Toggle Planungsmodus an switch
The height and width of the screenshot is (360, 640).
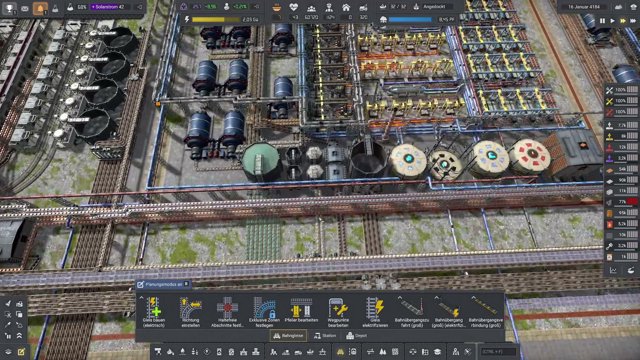point(163,284)
